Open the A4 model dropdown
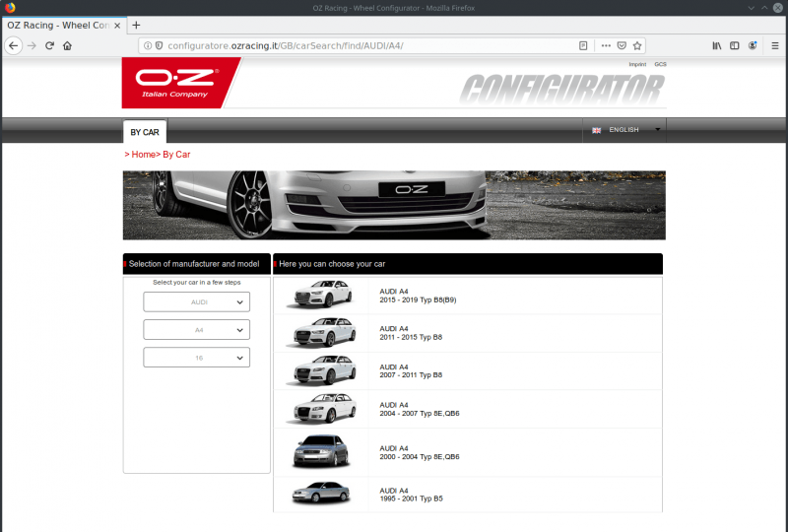 pyautogui.click(x=196, y=330)
